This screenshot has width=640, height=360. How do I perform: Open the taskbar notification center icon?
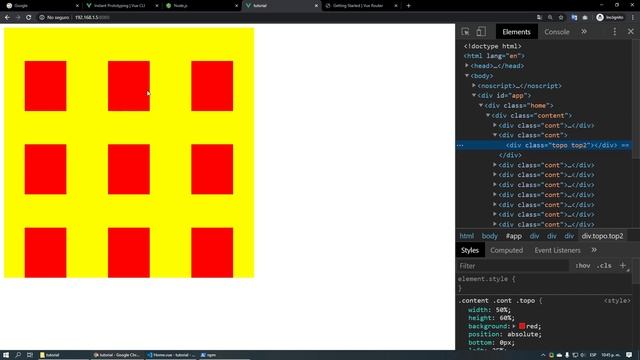(x=629, y=355)
